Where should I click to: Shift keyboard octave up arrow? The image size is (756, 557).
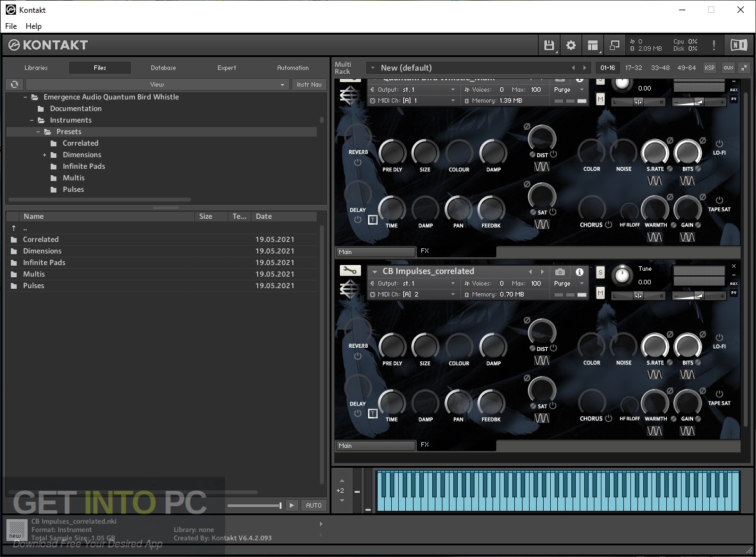342,481
